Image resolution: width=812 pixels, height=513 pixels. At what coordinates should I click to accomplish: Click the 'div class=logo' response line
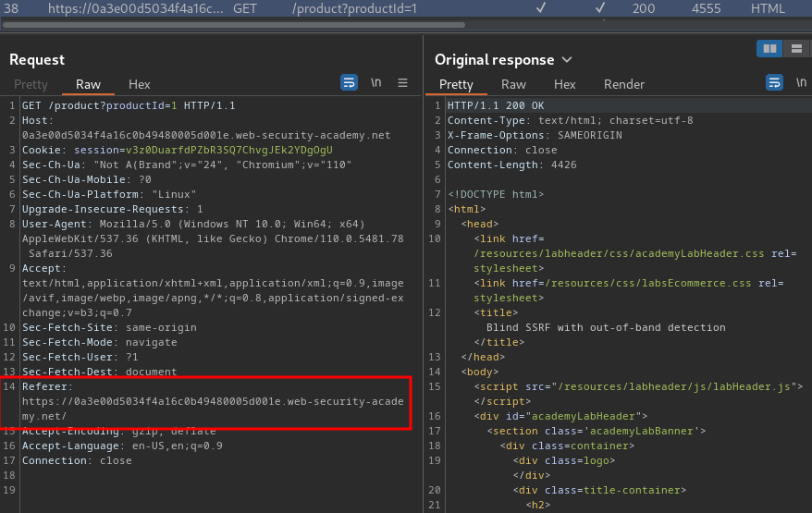(x=564, y=460)
